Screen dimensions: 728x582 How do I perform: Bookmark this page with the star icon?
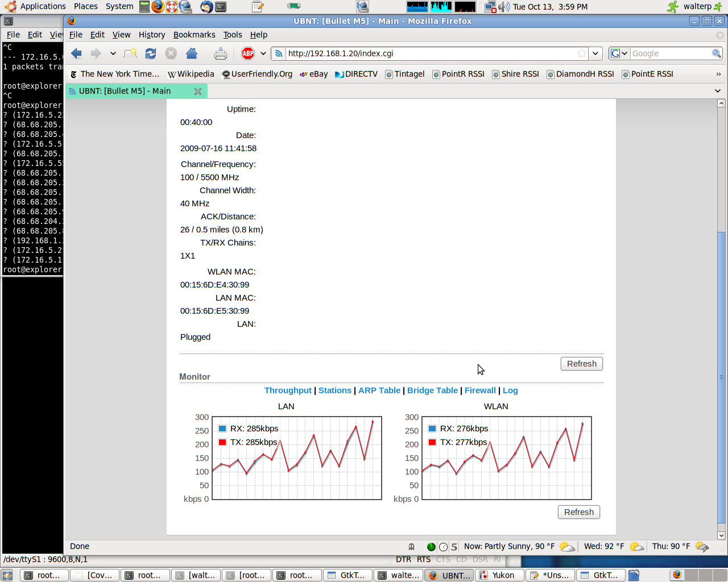(x=582, y=53)
